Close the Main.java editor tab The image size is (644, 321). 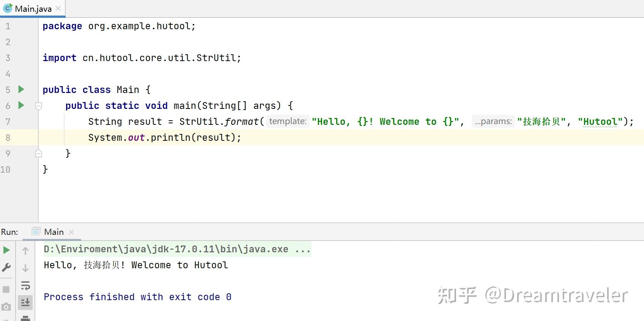point(58,8)
